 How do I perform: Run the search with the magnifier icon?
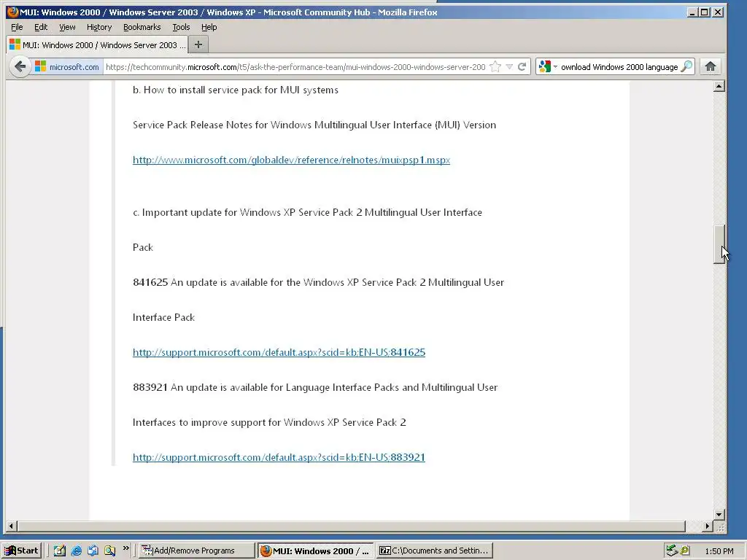tap(686, 66)
